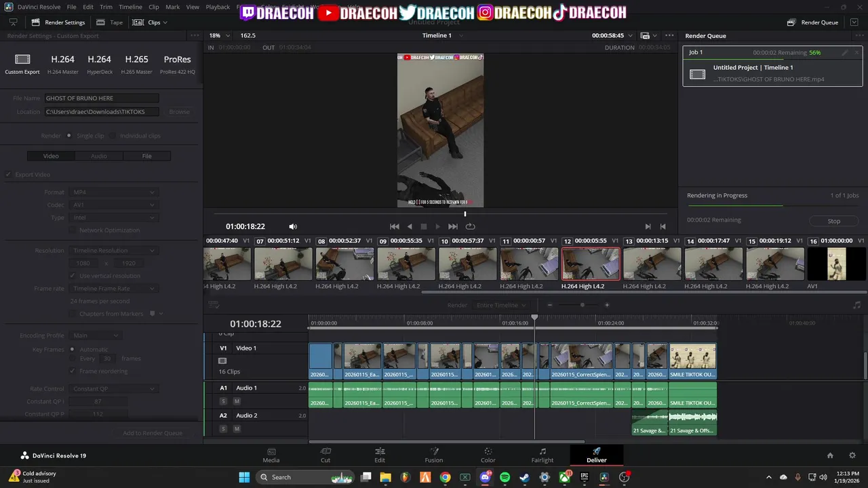Go to previous clip using far-right arrow
This screenshot has height=488, width=868.
(663, 226)
